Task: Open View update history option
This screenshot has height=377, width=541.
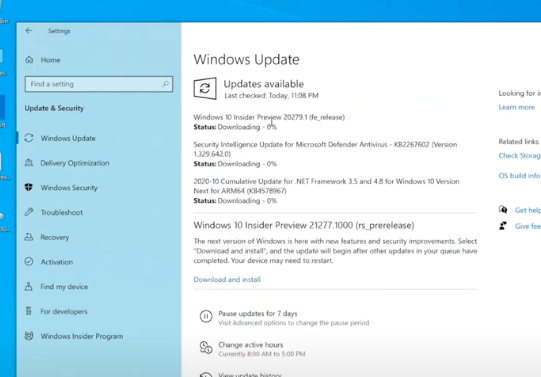Action: [250, 375]
